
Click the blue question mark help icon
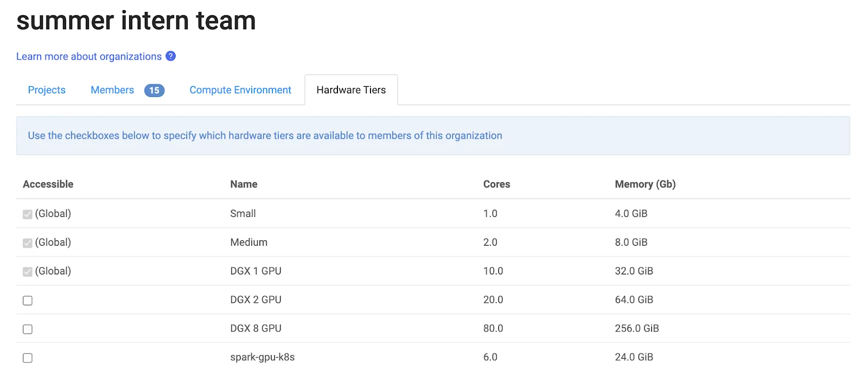tap(170, 56)
